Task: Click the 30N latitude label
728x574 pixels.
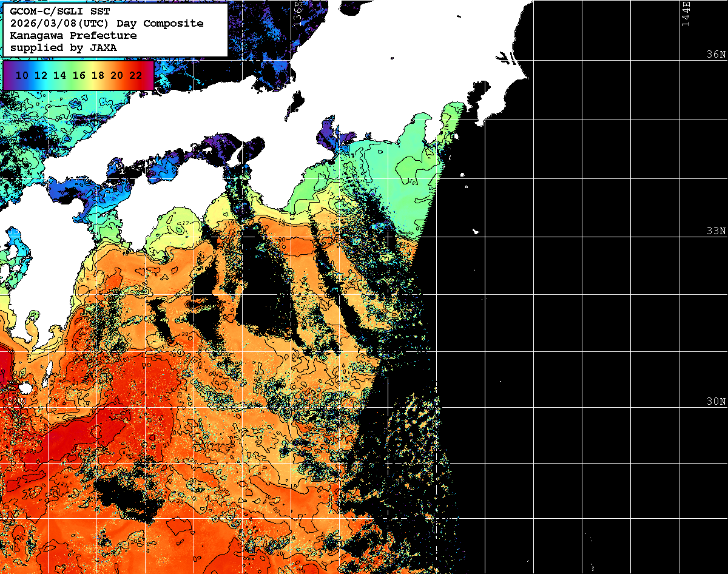Action: (716, 402)
